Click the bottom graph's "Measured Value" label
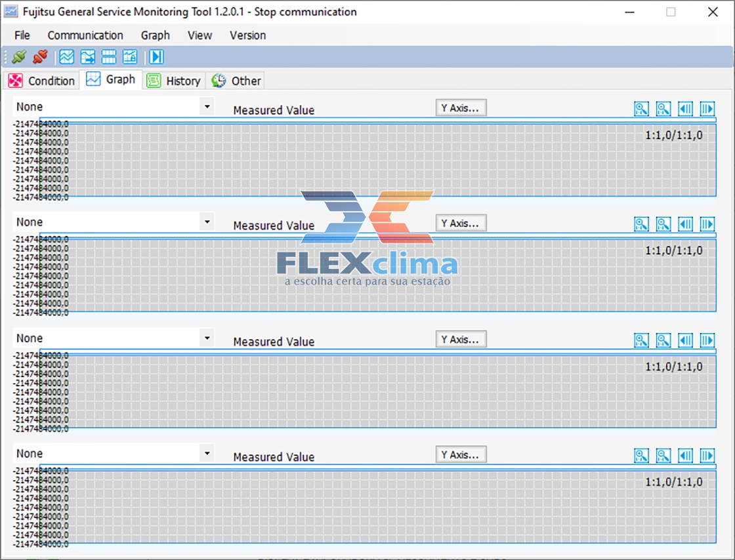The height and width of the screenshot is (560, 735). [x=274, y=456]
